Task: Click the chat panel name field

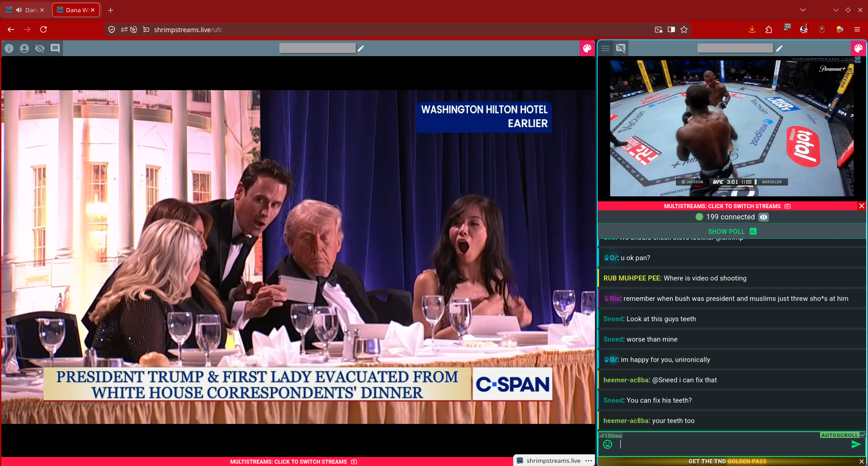Action: point(735,48)
